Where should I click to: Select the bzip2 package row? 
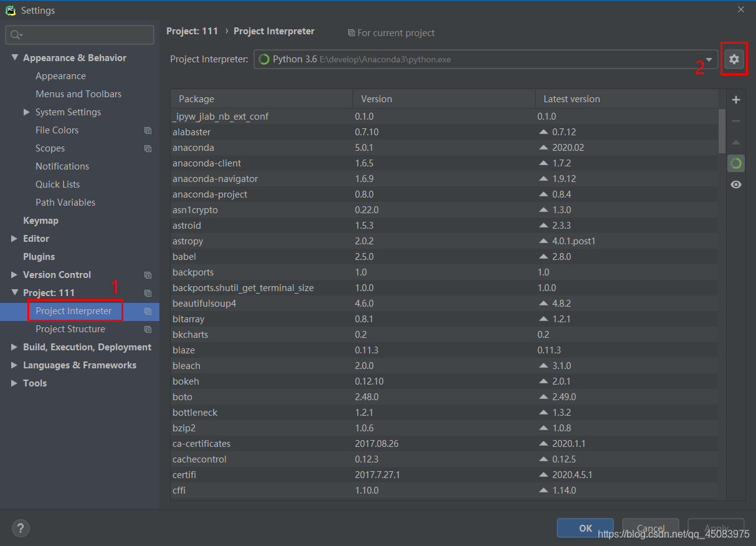point(444,428)
